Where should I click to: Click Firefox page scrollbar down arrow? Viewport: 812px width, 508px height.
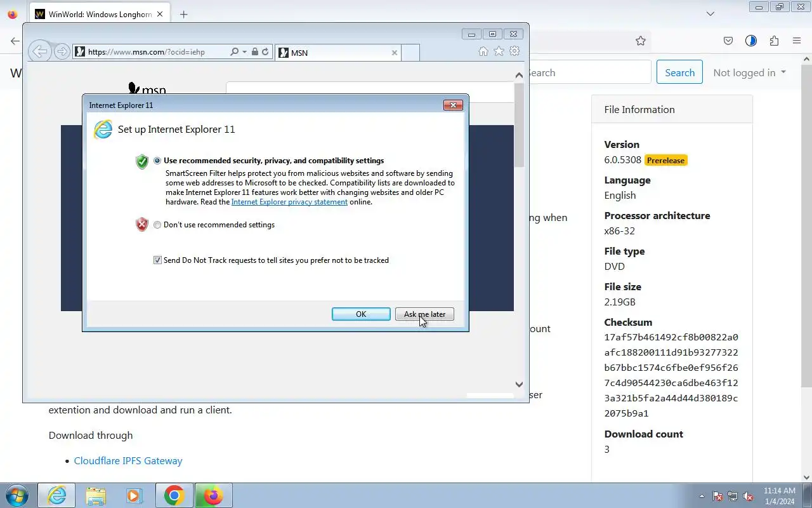point(806,478)
